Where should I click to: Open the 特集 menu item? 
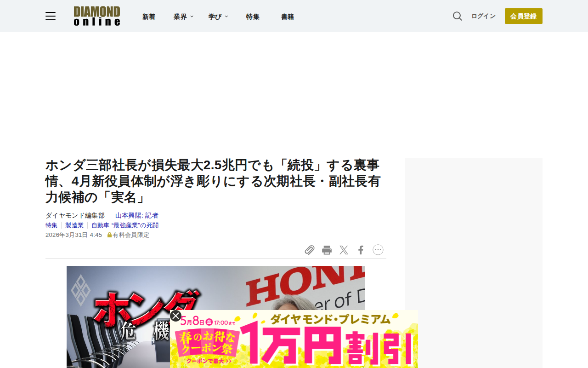pos(253,17)
